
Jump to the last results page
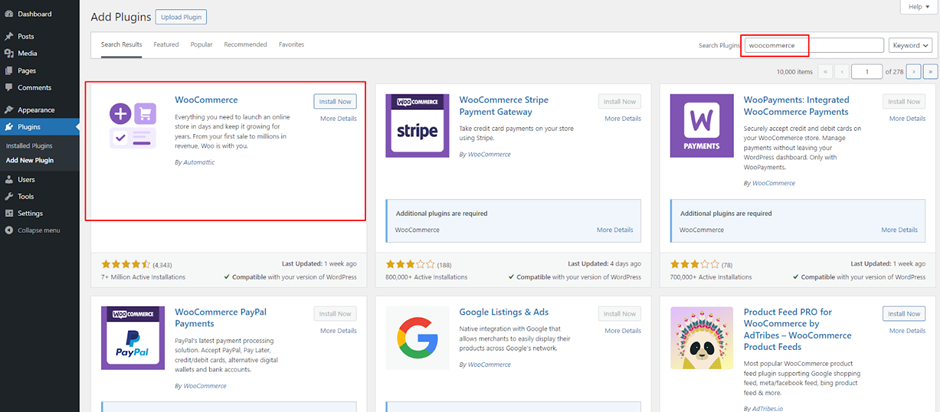(930, 71)
